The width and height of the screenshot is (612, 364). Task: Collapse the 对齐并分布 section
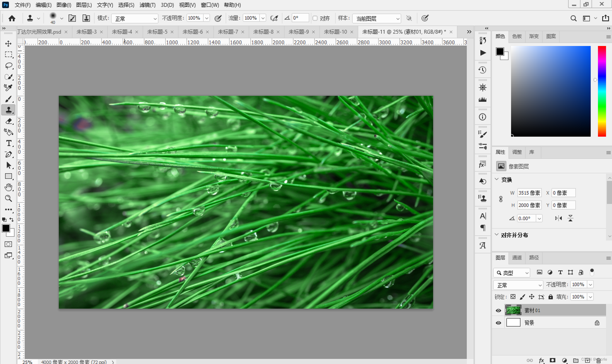(x=497, y=235)
